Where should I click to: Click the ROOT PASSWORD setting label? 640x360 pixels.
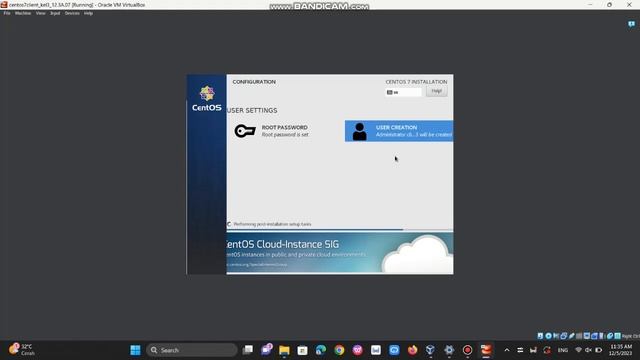tap(284, 127)
